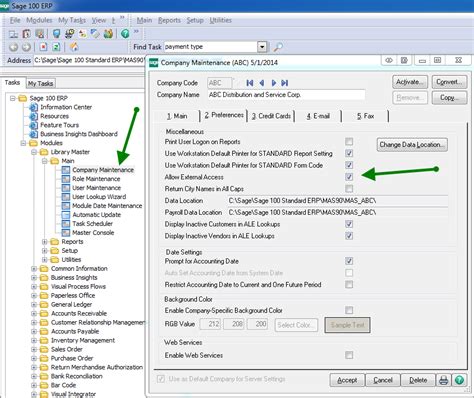
Task: Go to previous company record arrow
Action: [x=262, y=83]
